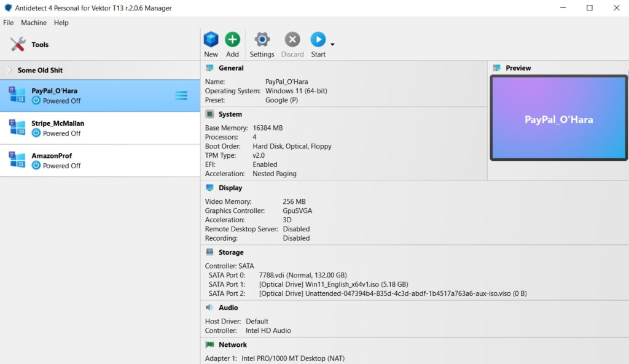Viewport: 629px width, 364px height.
Task: Start the selected machine with the Start icon
Action: tap(318, 41)
